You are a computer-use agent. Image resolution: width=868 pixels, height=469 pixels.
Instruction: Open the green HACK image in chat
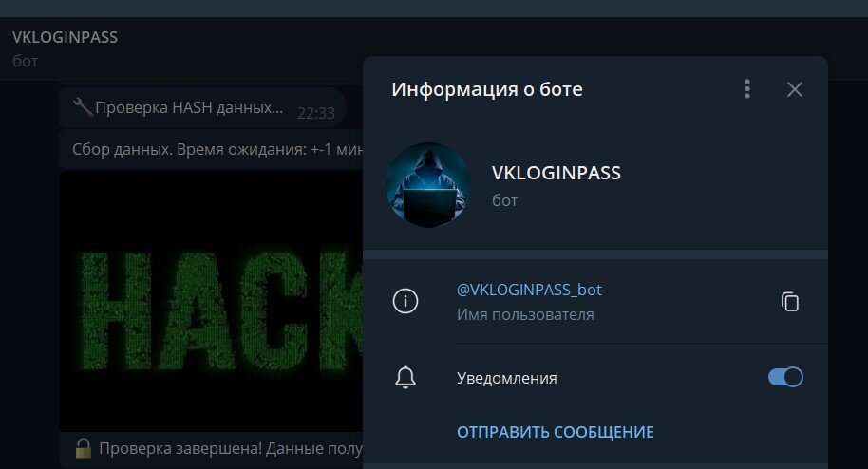(211, 300)
